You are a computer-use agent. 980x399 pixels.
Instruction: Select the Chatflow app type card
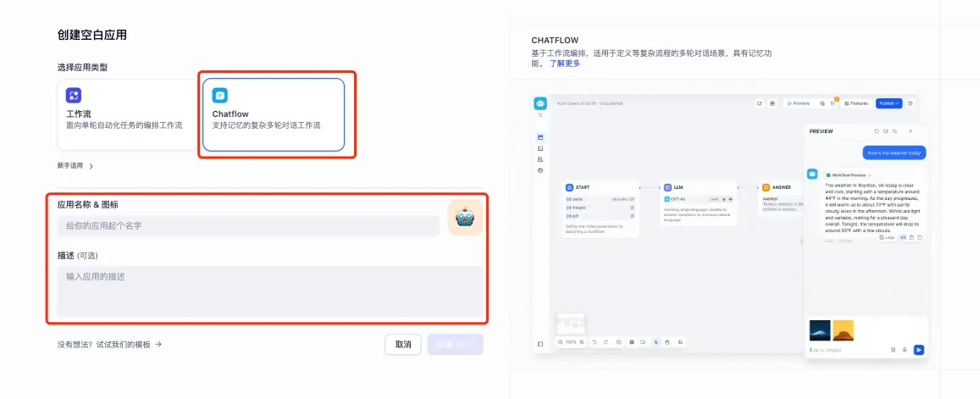273,114
